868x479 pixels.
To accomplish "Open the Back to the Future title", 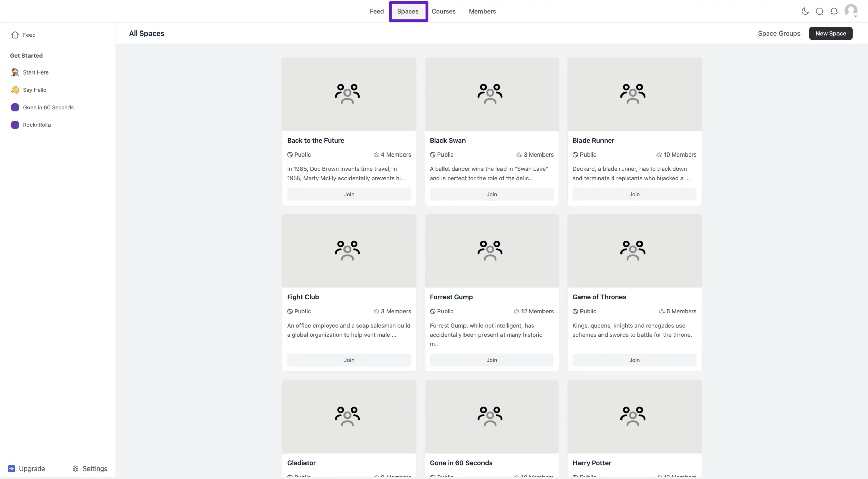I will click(316, 140).
